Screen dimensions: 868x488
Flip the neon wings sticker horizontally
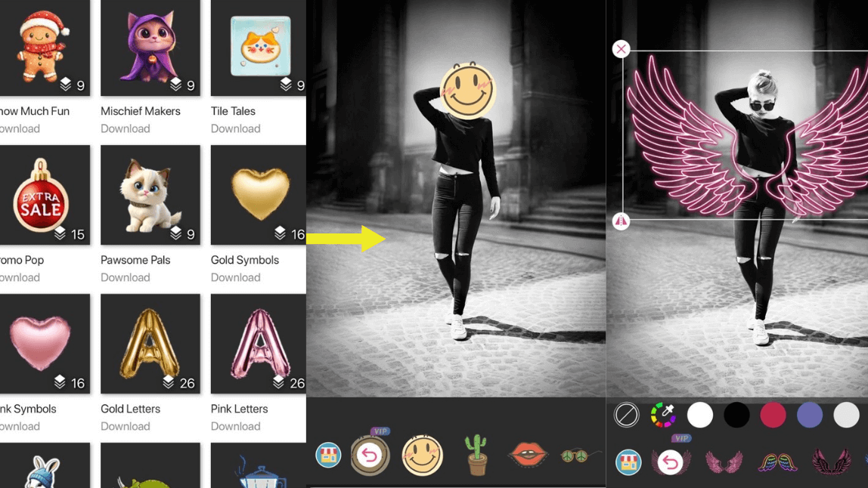click(621, 221)
